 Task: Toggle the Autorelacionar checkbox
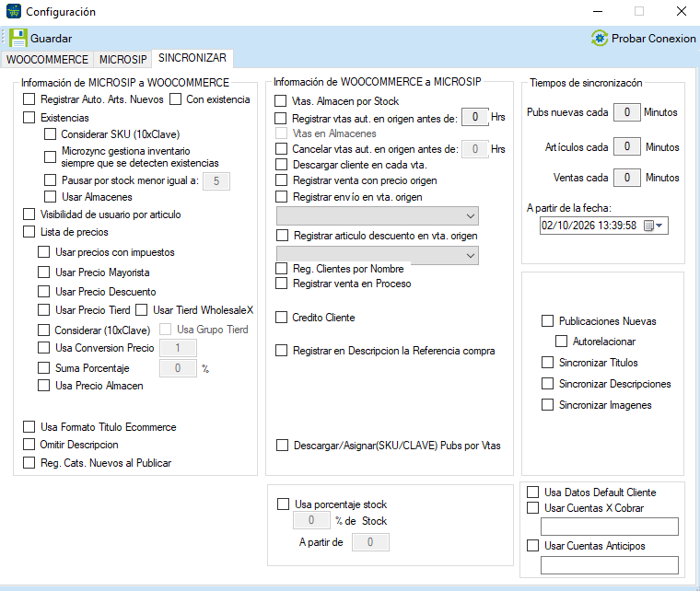[561, 342]
